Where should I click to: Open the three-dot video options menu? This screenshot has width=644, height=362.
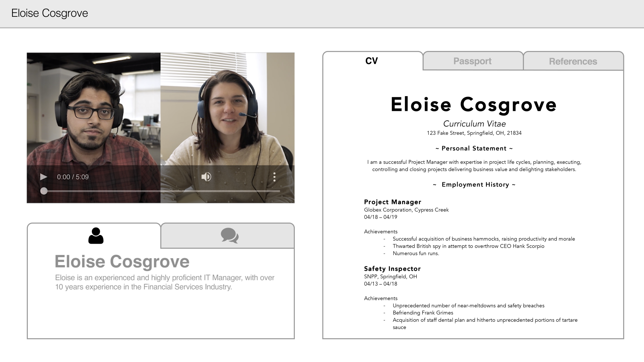pos(275,177)
